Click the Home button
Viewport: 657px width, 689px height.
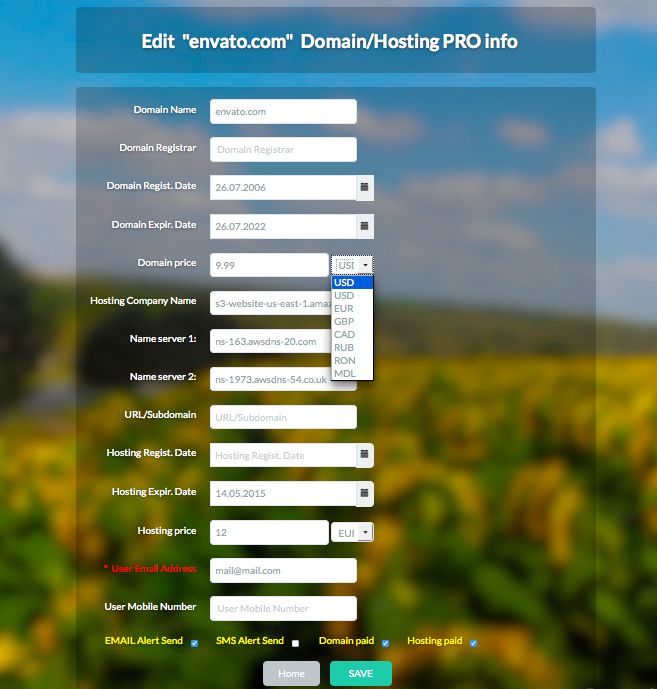coord(291,674)
